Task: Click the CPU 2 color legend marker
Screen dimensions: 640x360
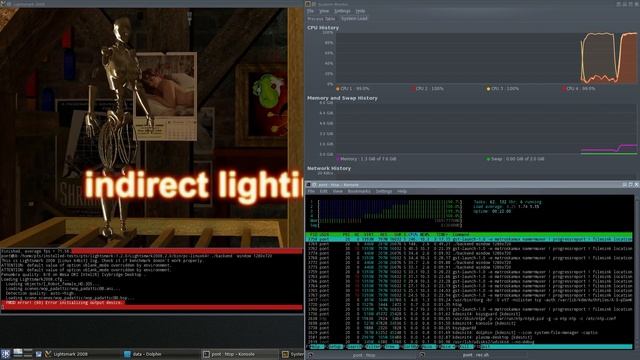Action: pos(413,89)
